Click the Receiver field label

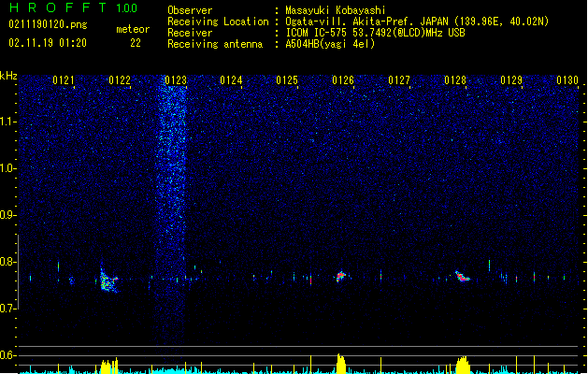pos(190,33)
